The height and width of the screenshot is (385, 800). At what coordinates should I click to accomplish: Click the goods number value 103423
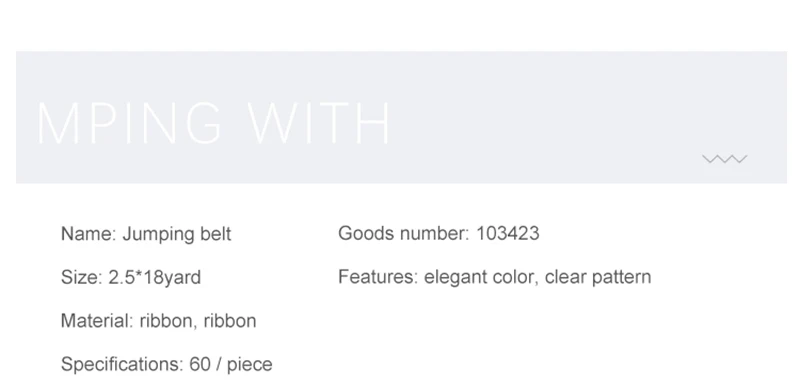[508, 233]
